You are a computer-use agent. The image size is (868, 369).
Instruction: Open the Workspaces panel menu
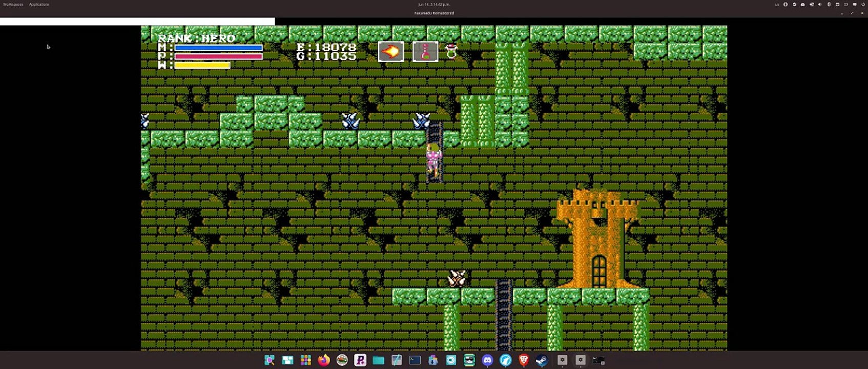pyautogui.click(x=13, y=4)
